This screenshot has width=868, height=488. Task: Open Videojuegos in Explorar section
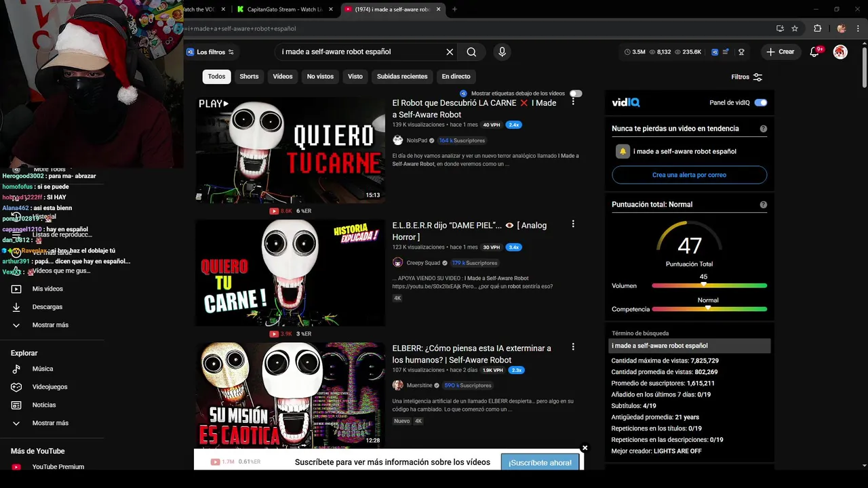[x=52, y=387]
